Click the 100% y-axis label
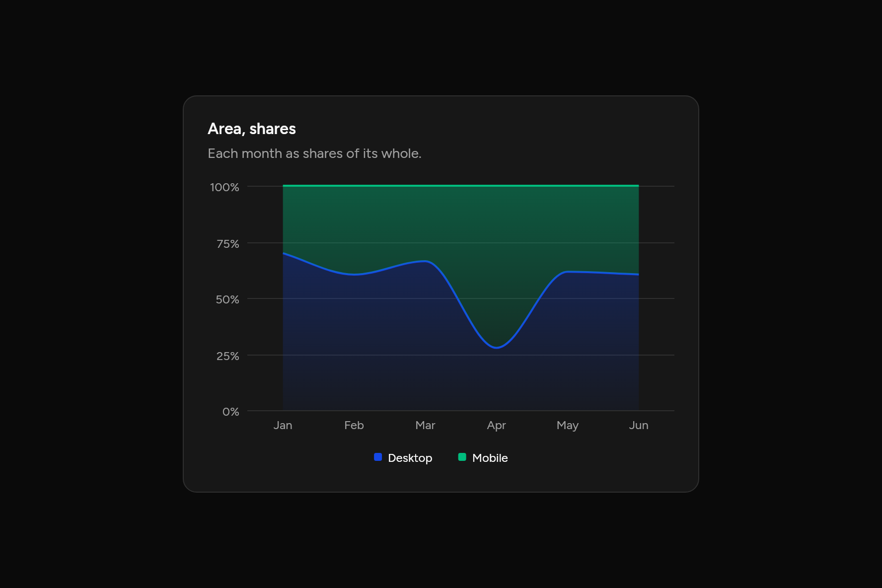 click(x=224, y=187)
